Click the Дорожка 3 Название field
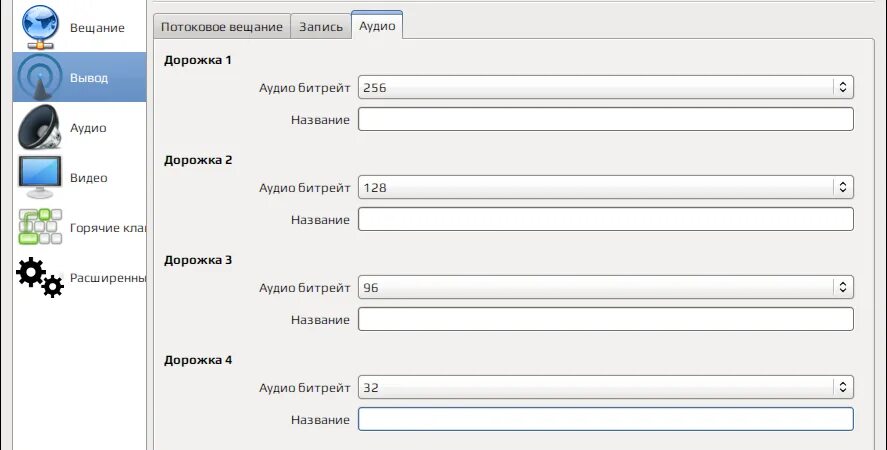Viewport: 887px width, 450px height. 605,319
